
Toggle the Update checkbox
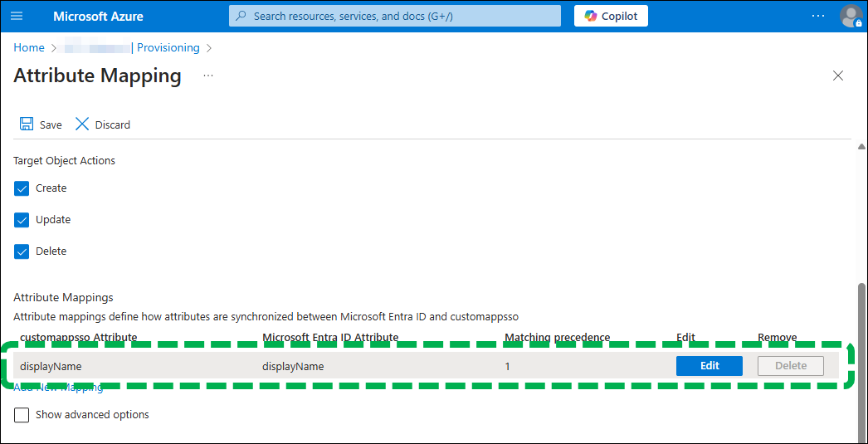(x=22, y=220)
